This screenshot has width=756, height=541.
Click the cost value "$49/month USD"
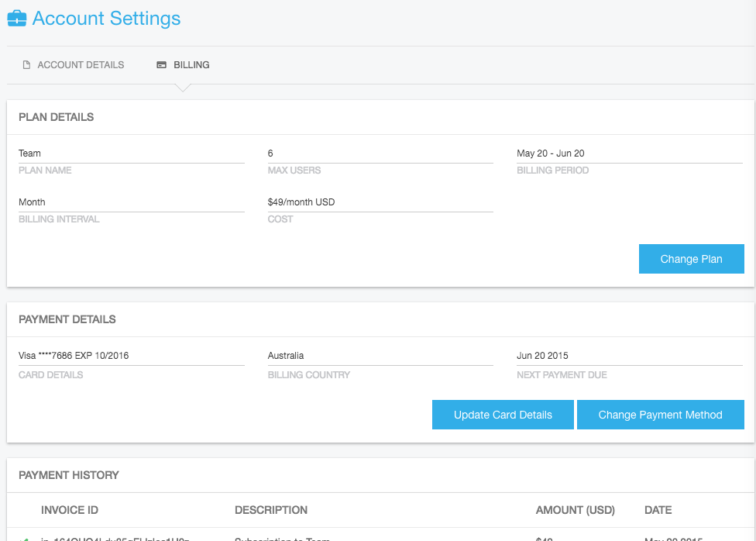coord(301,202)
